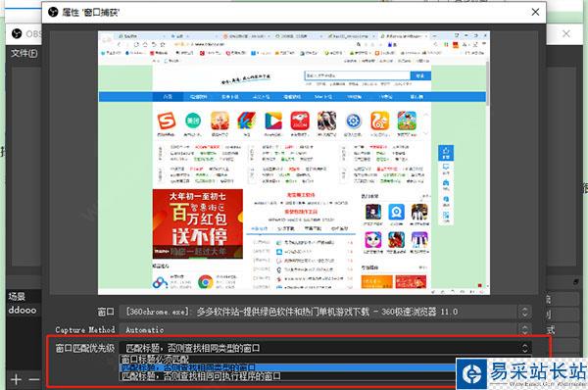Screen dimensions: 588x390
Task: Click the video player play-arrow app icon
Action: pos(273,122)
